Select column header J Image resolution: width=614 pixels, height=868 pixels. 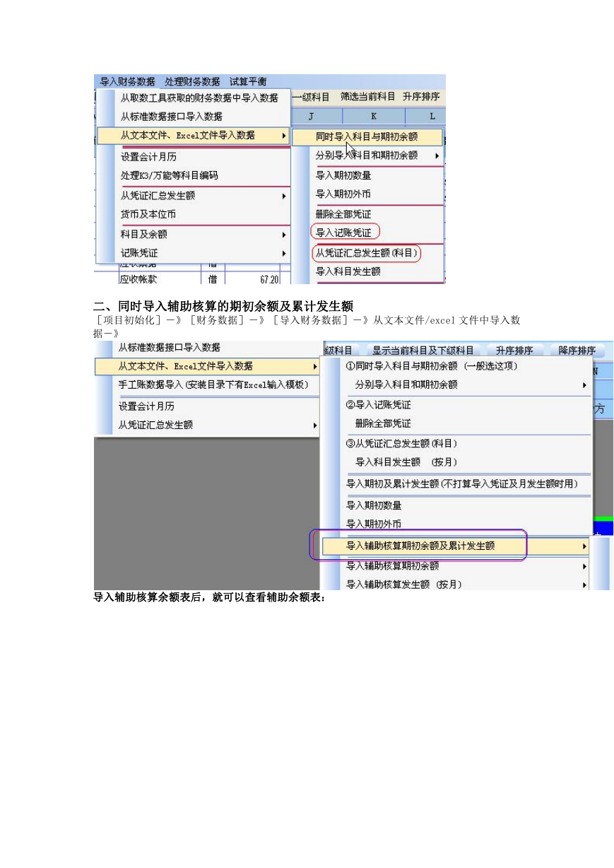pos(311,116)
